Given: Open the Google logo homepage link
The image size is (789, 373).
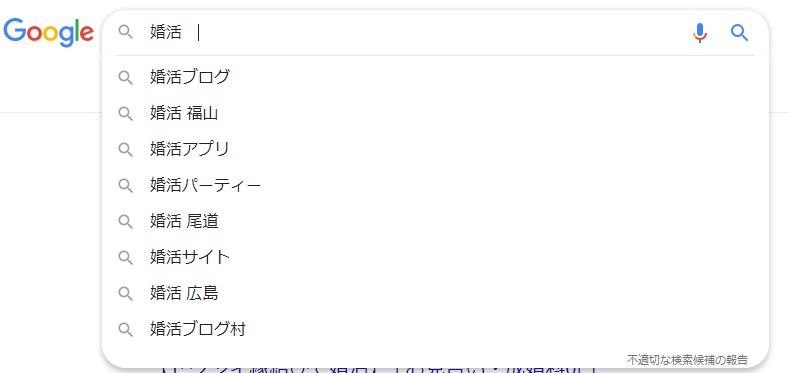Looking at the screenshot, I should coord(48,32).
